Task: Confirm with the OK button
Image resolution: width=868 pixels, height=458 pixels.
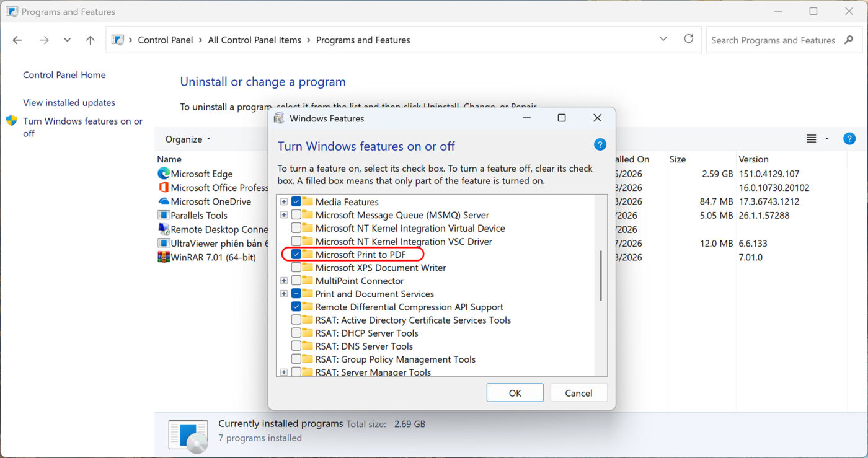Action: 515,393
